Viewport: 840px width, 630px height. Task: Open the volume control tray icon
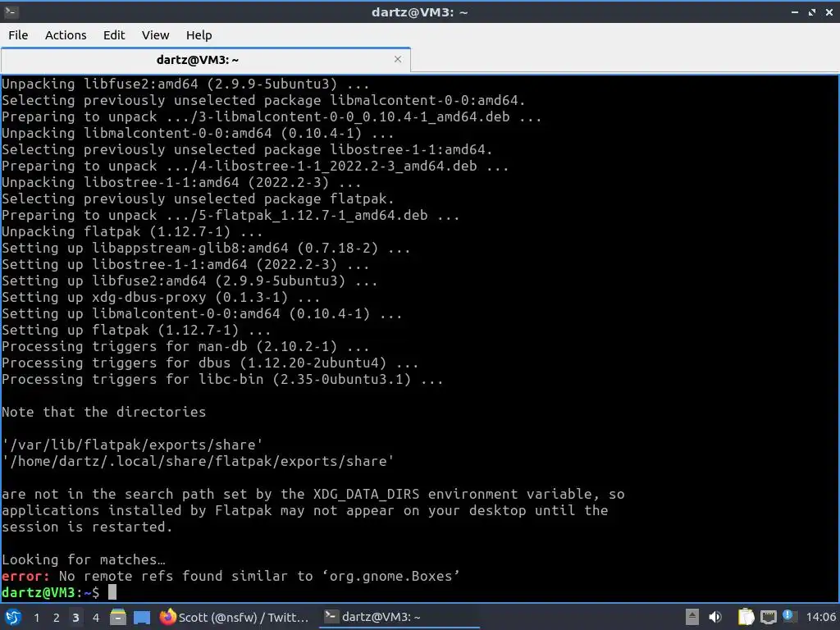[714, 617]
